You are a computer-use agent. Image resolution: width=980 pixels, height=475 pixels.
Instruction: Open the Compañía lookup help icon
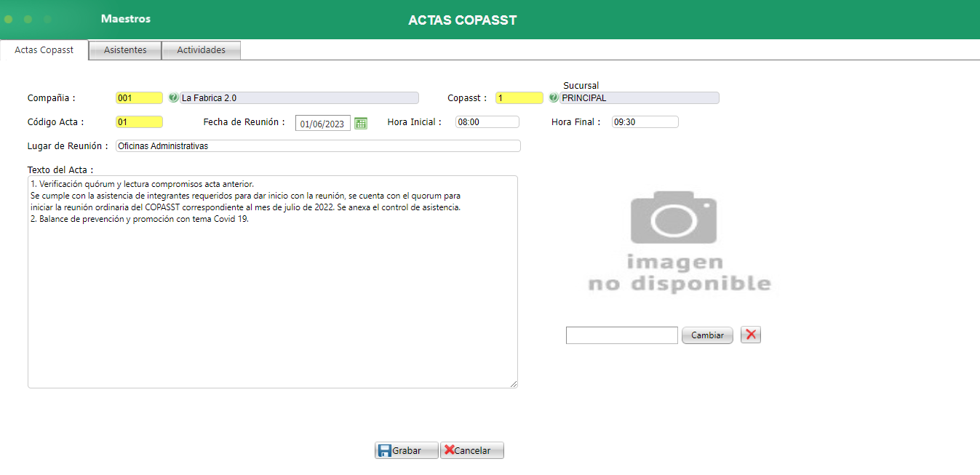[172, 97]
